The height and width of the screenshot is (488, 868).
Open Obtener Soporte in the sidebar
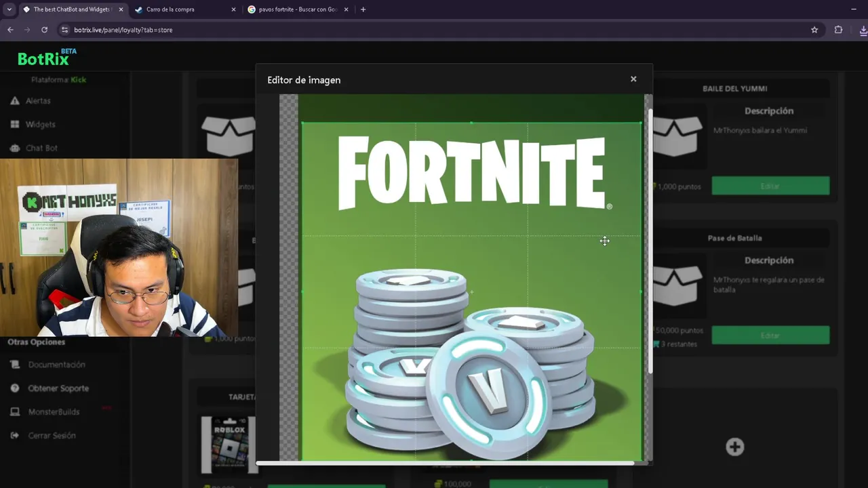58,388
